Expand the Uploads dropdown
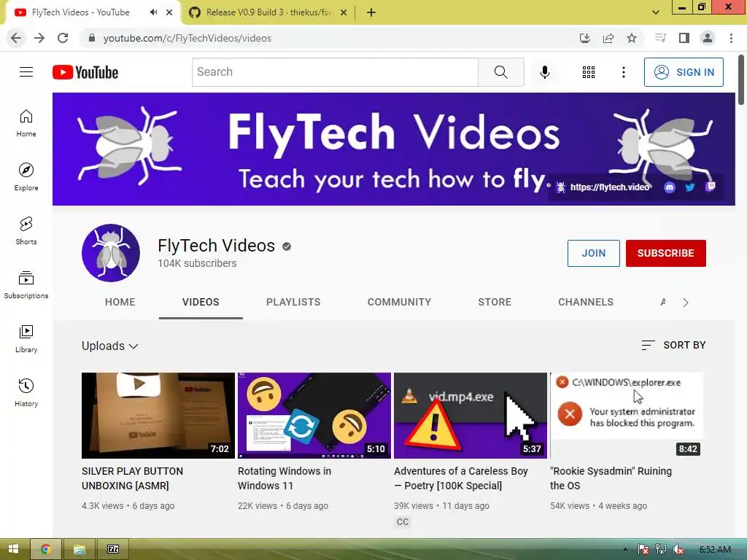747x560 pixels. (x=110, y=346)
